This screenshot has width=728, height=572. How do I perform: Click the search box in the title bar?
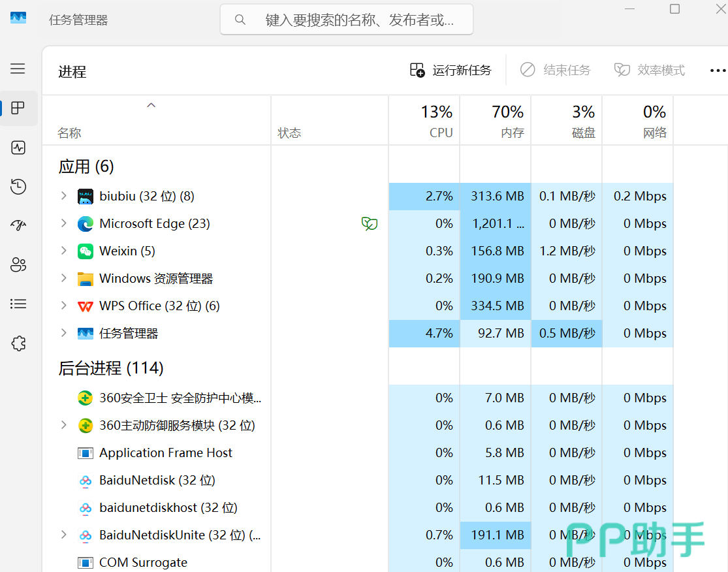(346, 20)
